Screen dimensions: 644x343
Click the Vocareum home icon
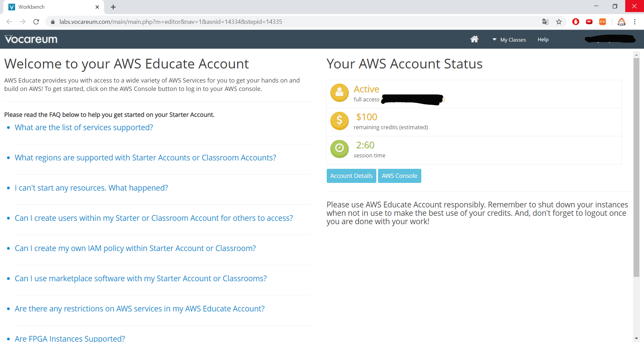[474, 39]
